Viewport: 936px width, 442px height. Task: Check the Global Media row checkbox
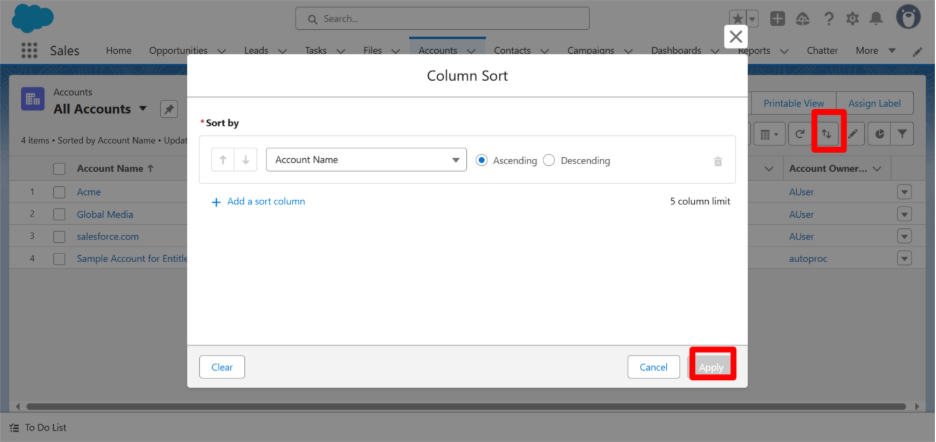[x=59, y=214]
